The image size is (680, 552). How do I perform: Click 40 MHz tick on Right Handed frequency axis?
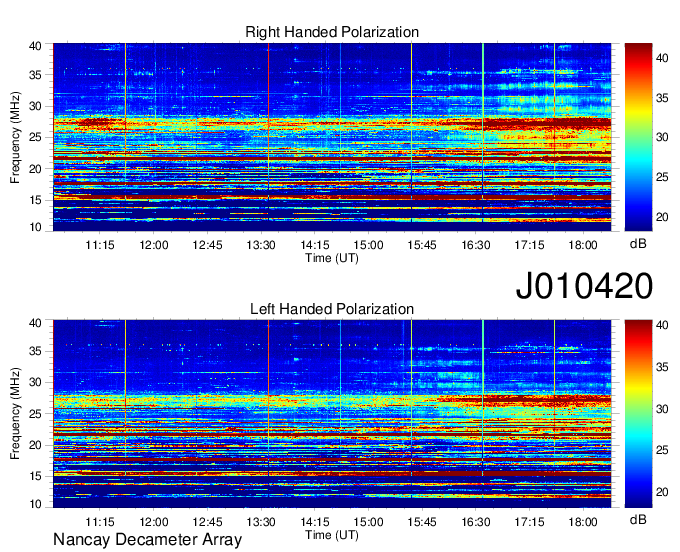click(x=36, y=46)
